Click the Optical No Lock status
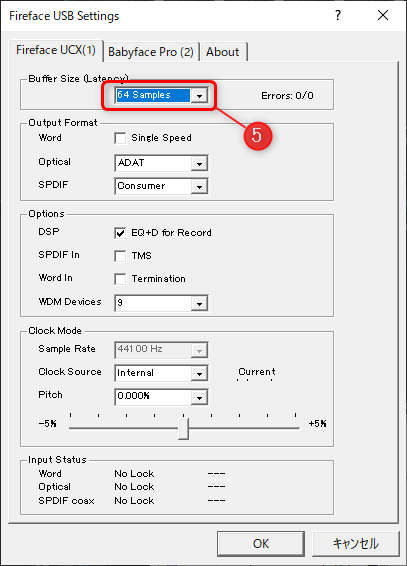407x566 pixels. coord(134,487)
